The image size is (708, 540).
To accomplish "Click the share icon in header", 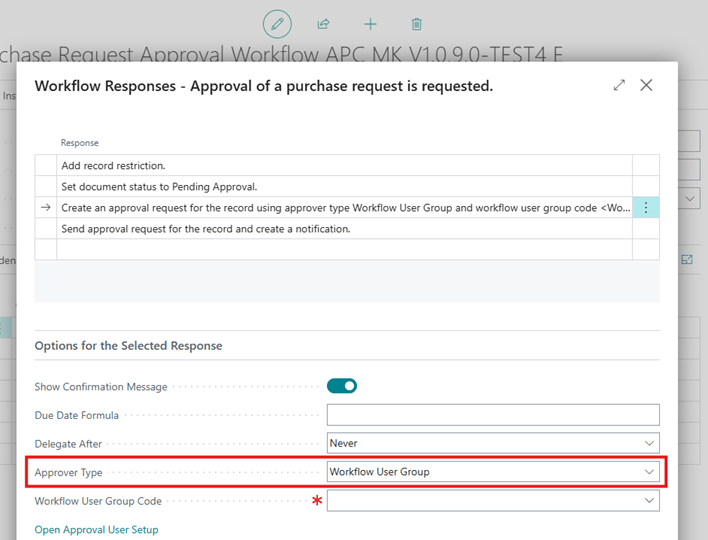I will 324,24.
